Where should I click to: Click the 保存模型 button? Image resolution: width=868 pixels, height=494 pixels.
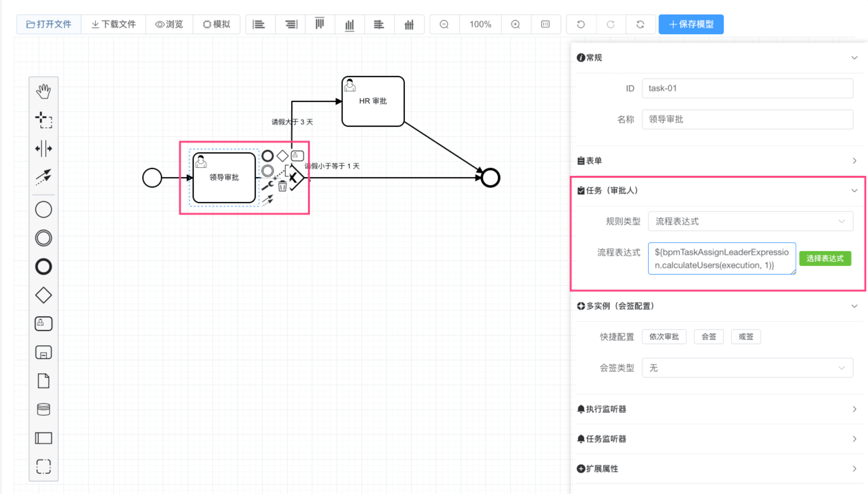click(x=690, y=24)
